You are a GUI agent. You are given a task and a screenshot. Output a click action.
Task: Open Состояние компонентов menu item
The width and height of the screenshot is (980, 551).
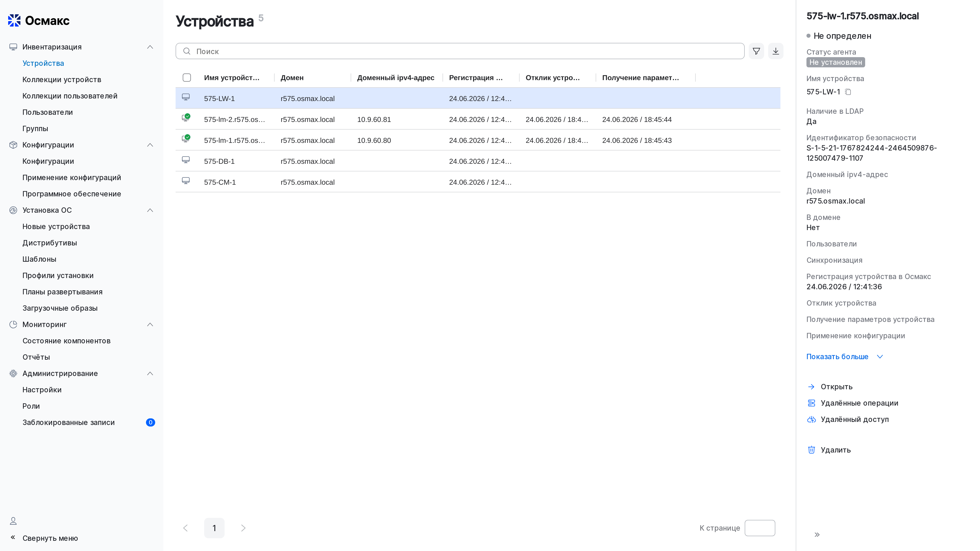(66, 341)
